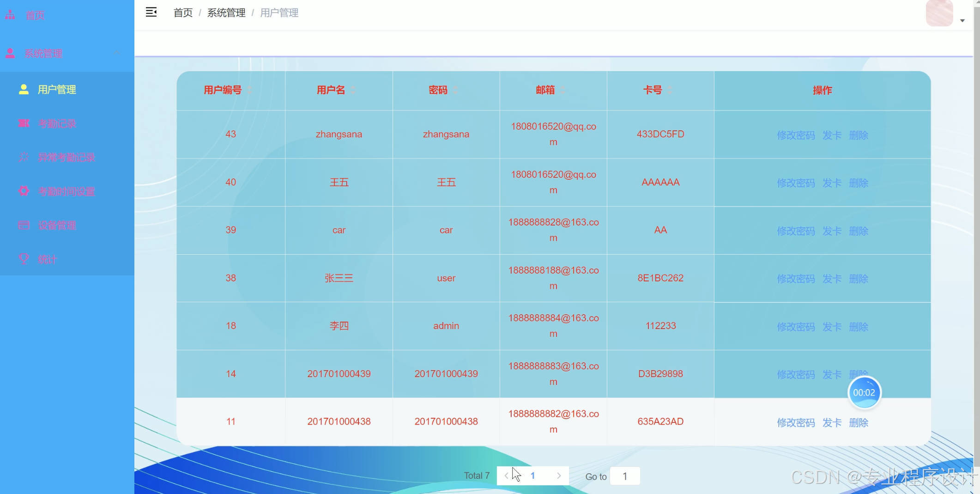The width and height of the screenshot is (980, 494).
Task: Click 删除 for user 张三三
Action: click(x=859, y=279)
